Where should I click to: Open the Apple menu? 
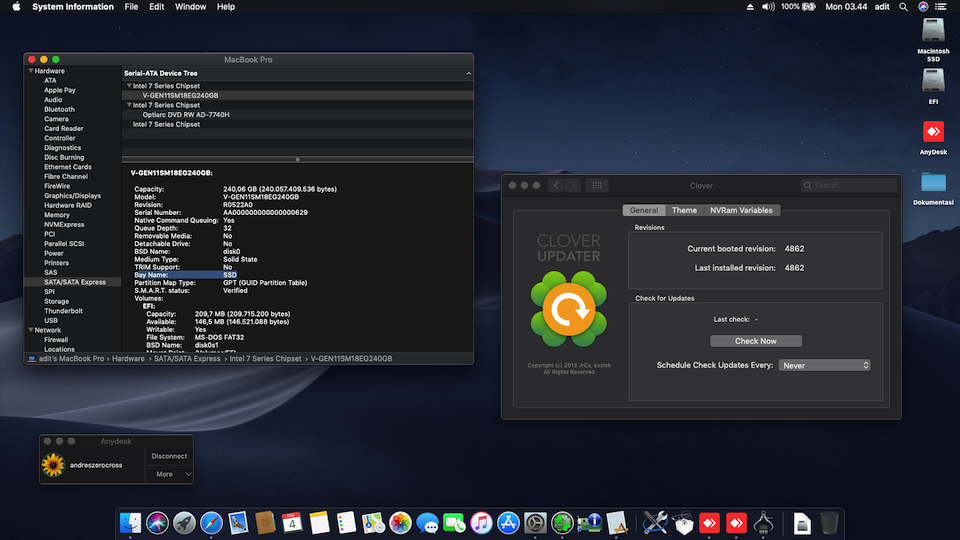(17, 7)
